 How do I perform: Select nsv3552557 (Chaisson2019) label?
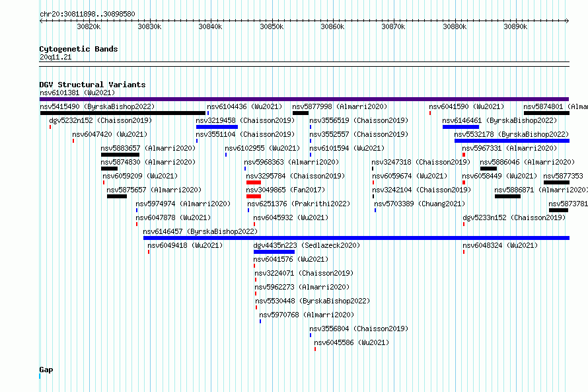[359, 134]
